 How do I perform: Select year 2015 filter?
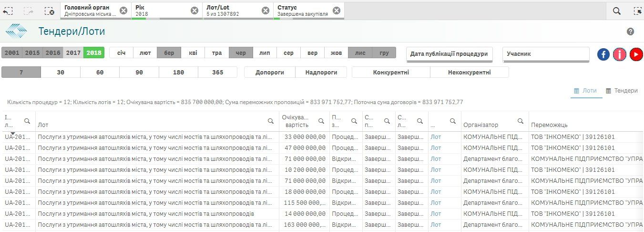point(32,53)
